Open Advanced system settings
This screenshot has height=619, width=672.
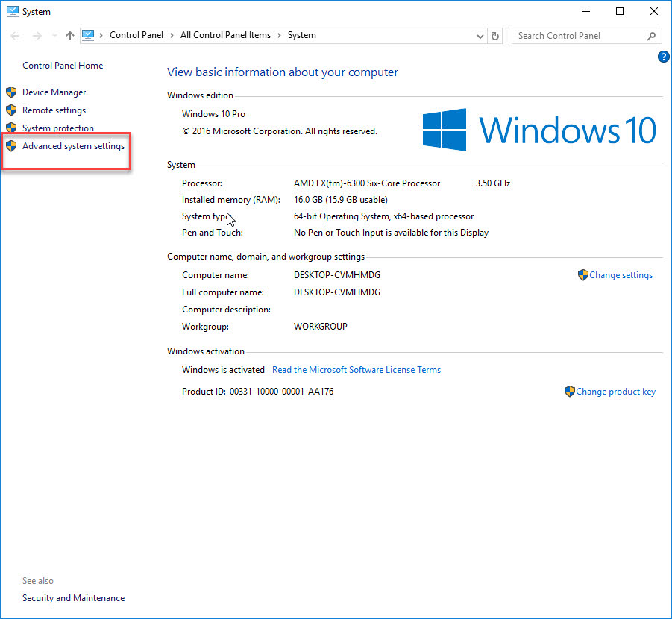[x=73, y=145]
